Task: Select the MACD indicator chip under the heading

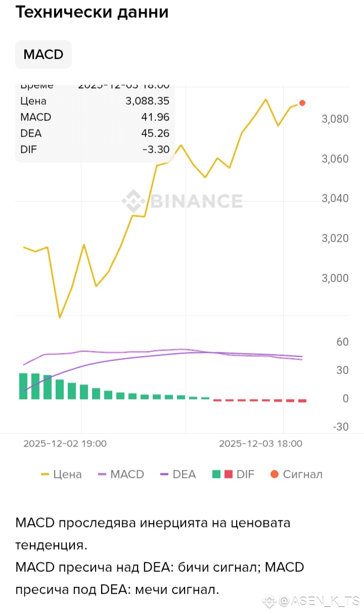Action: click(43, 55)
